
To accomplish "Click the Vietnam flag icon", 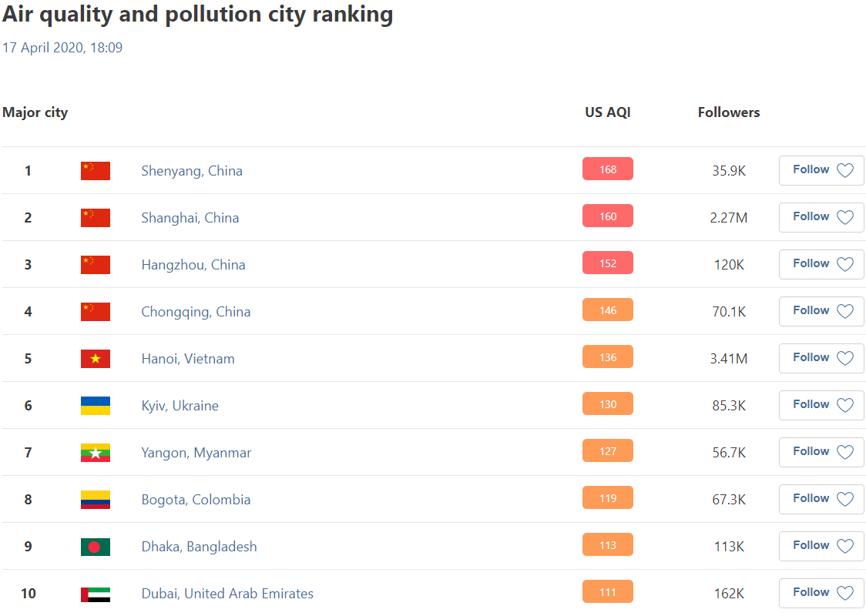I will tap(96, 359).
